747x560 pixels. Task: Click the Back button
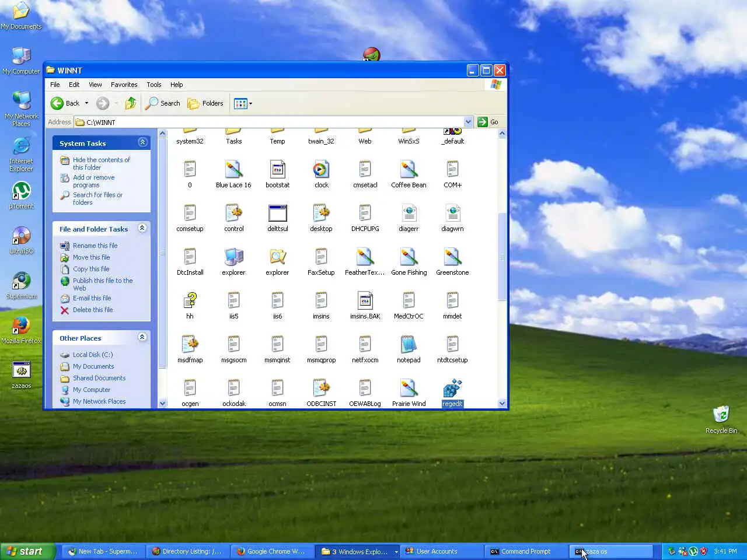[x=65, y=103]
